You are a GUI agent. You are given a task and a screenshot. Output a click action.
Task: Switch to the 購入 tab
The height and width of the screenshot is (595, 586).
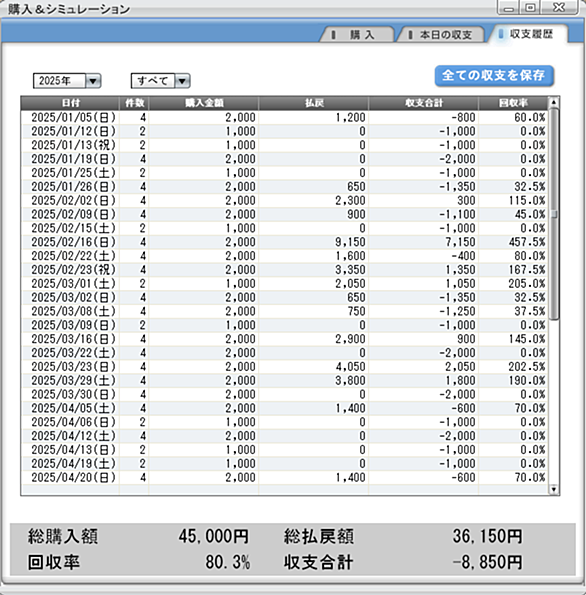pos(357,35)
